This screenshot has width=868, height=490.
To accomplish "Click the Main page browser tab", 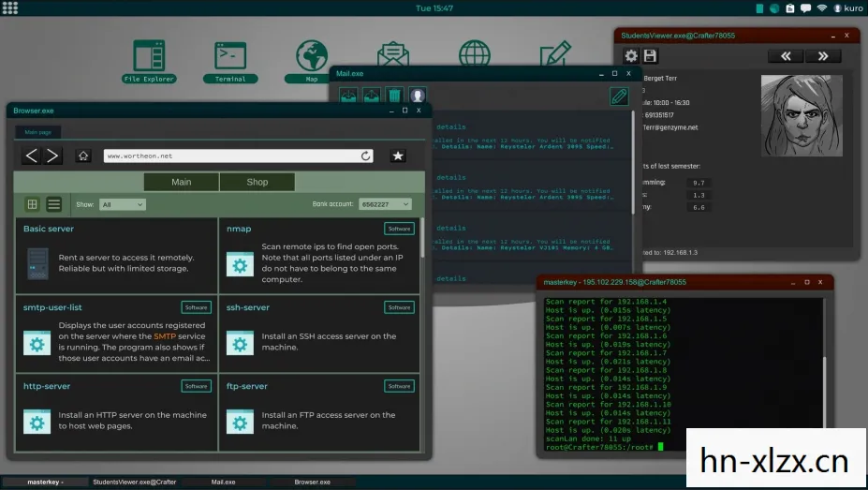I will coord(37,132).
